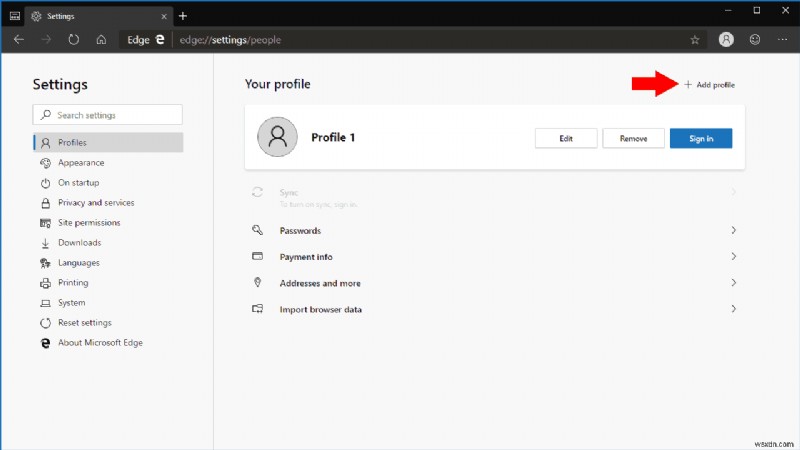Click the import icon beside Import browser data
This screenshot has height=450, width=800.
pos(257,309)
